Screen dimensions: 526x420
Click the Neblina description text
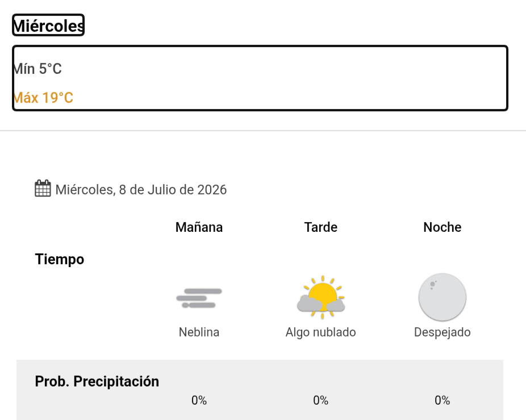coord(199,332)
